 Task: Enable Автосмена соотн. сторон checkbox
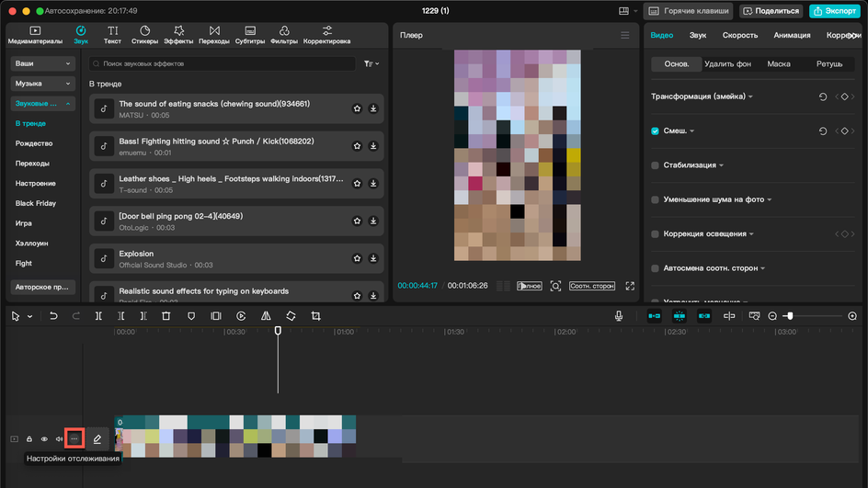tap(655, 268)
